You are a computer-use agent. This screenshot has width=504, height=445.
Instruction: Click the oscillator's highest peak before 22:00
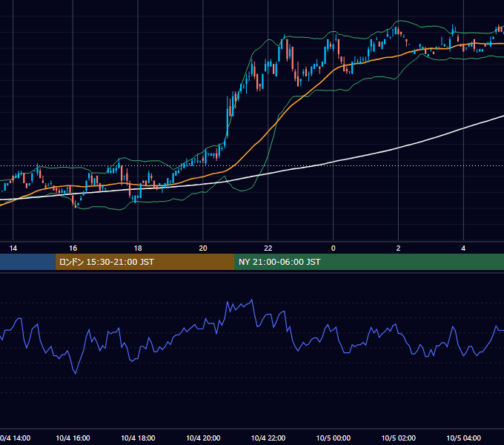(x=252, y=300)
